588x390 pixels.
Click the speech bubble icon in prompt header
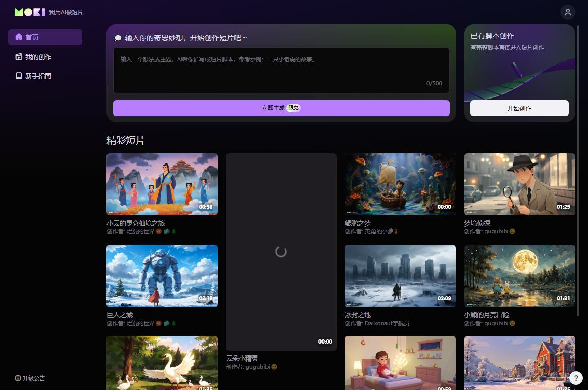tap(118, 38)
